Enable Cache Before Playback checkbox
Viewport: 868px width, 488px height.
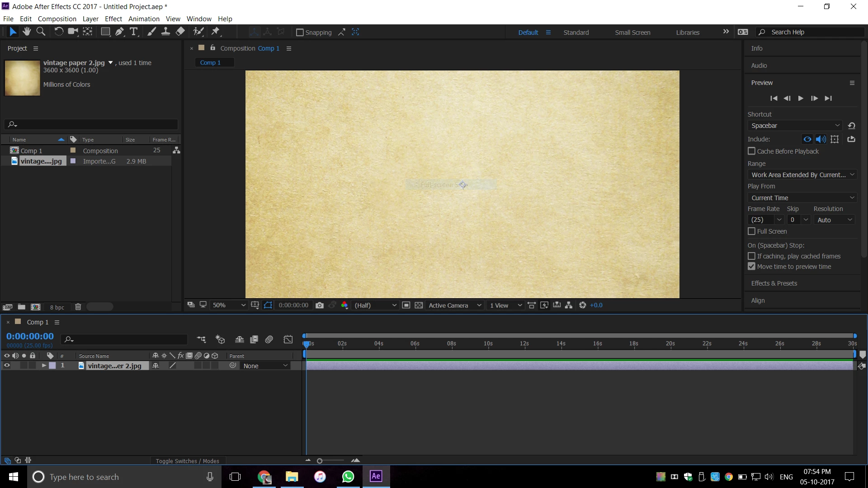(752, 151)
